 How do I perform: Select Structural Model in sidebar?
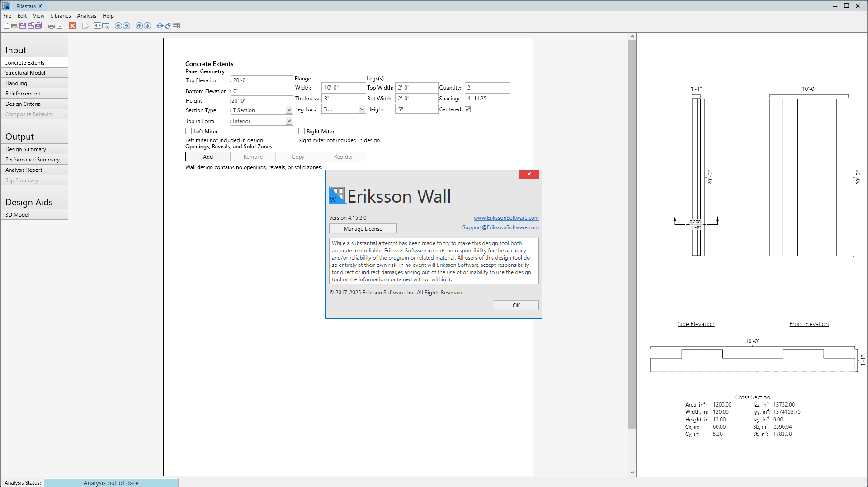34,73
